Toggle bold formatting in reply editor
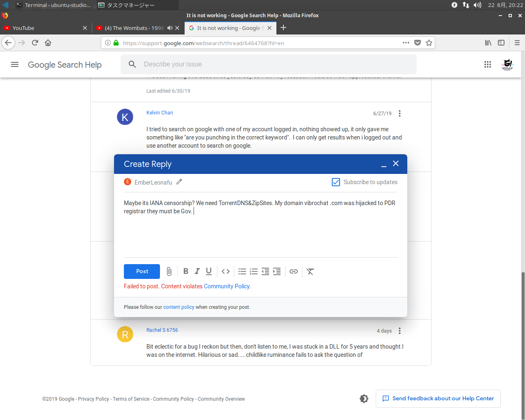The image size is (525, 420). pos(186,272)
